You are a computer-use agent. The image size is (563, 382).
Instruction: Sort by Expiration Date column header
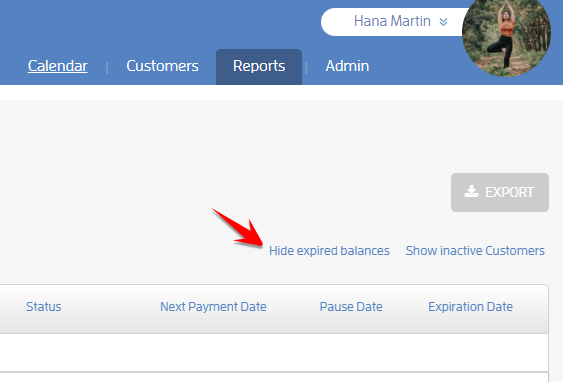tap(470, 307)
